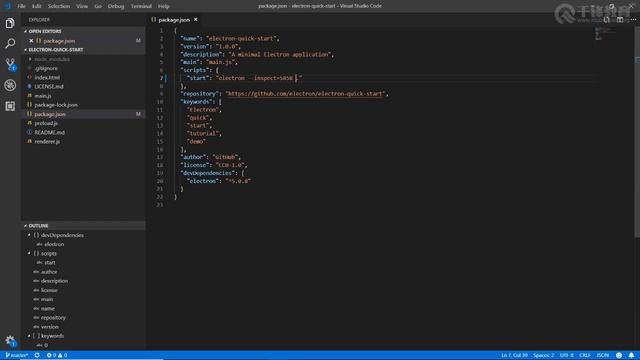Open the Explorer view in activity bar
640x360 pixels.
[10, 23]
